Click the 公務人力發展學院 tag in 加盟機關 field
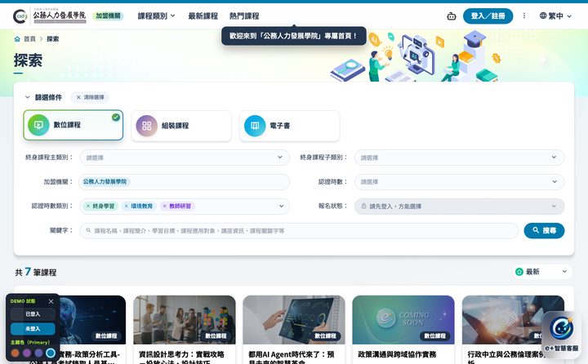 (x=105, y=182)
